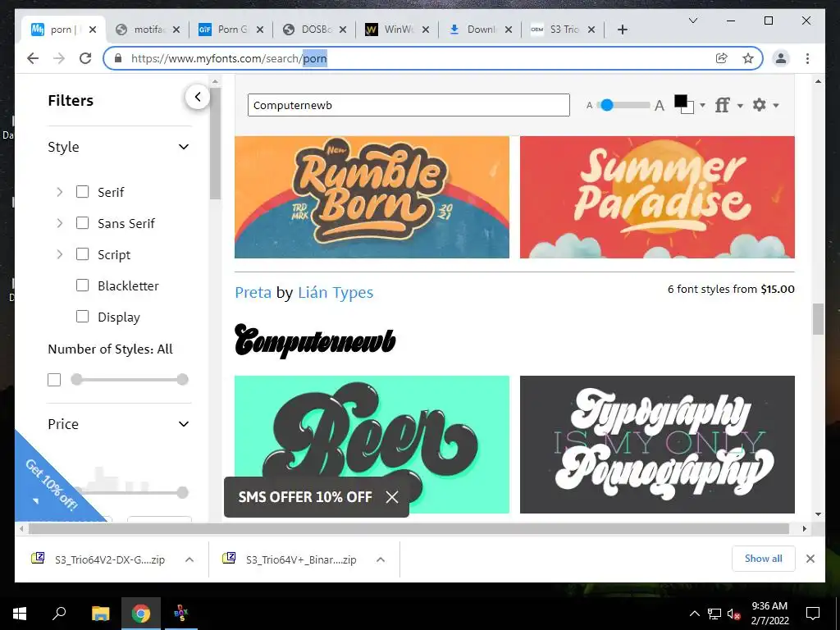Click the address bar URL
The image size is (840, 630).
point(229,58)
